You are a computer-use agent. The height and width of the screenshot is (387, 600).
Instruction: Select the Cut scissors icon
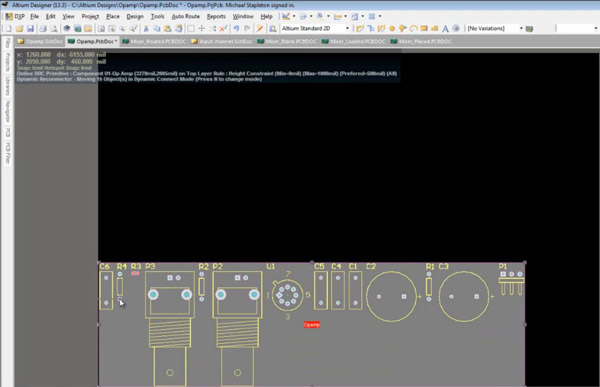[x=146, y=28]
